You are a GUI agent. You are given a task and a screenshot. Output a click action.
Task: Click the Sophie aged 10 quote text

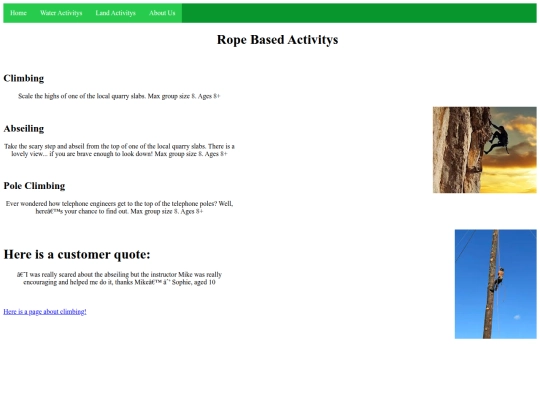pos(119,278)
